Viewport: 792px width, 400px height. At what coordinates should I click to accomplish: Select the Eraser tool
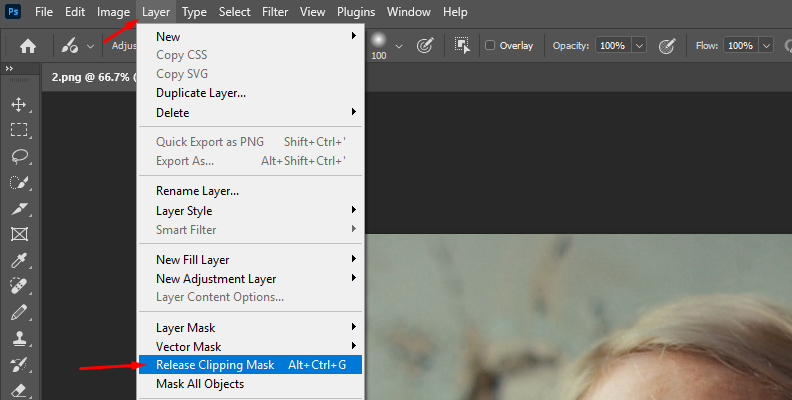(x=19, y=390)
